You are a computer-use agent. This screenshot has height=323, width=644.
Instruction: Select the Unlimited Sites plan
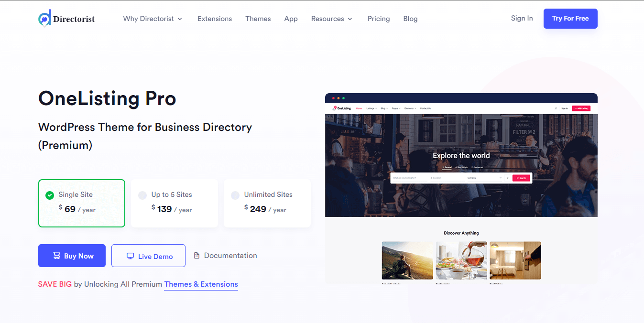tap(267, 203)
